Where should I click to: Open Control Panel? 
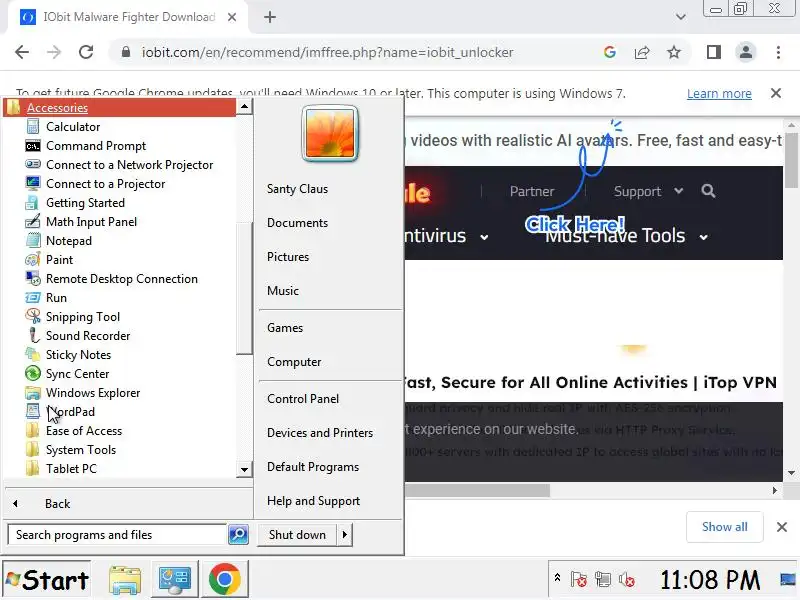point(303,399)
